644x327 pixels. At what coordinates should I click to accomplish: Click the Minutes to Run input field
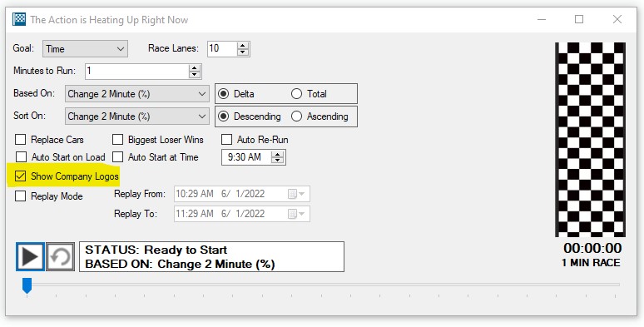coord(137,71)
